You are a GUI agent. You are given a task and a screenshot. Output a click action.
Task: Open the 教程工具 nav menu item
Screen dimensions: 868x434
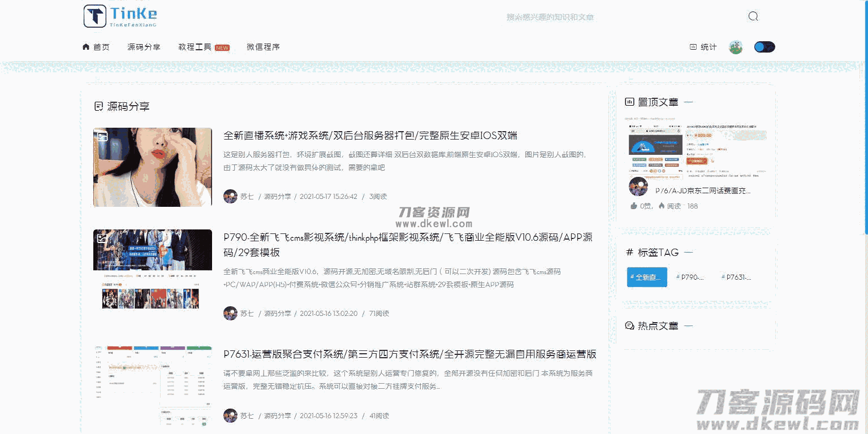pos(195,47)
